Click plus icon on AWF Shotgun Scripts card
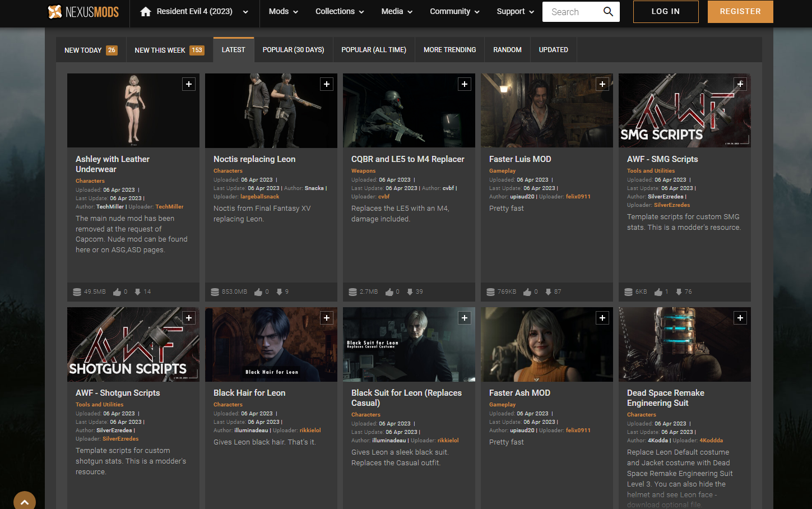The width and height of the screenshot is (812, 509). click(x=189, y=318)
